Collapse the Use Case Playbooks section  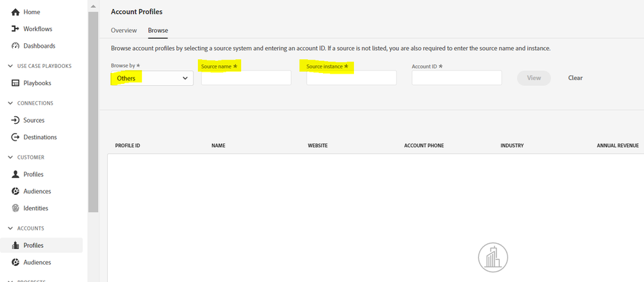coord(10,66)
